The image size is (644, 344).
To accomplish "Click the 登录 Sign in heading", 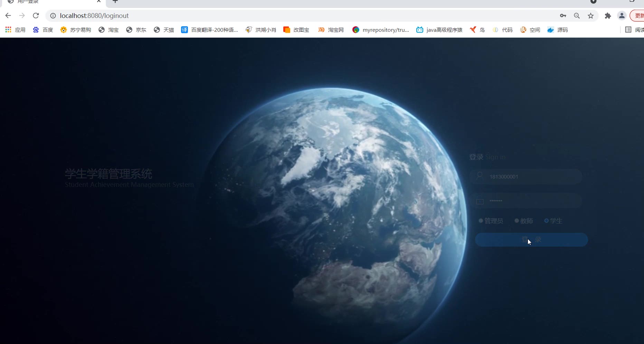I will (487, 157).
